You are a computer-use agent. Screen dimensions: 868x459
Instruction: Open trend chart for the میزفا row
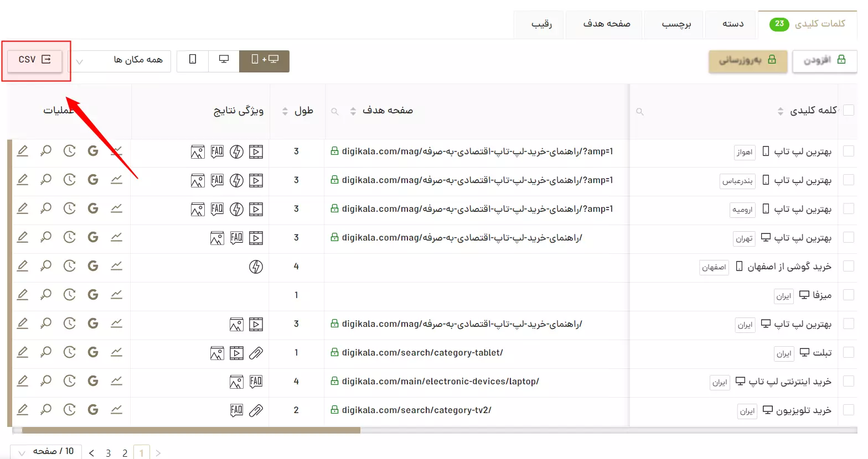pyautogui.click(x=116, y=295)
